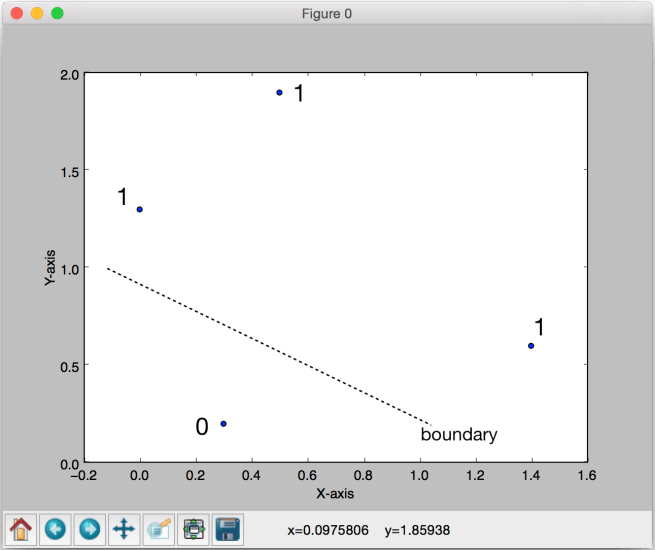Click the data point at x=1.4
The image size is (655, 550).
[531, 346]
